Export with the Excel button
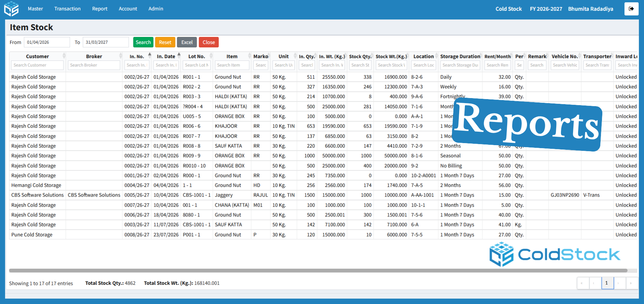 (x=187, y=42)
